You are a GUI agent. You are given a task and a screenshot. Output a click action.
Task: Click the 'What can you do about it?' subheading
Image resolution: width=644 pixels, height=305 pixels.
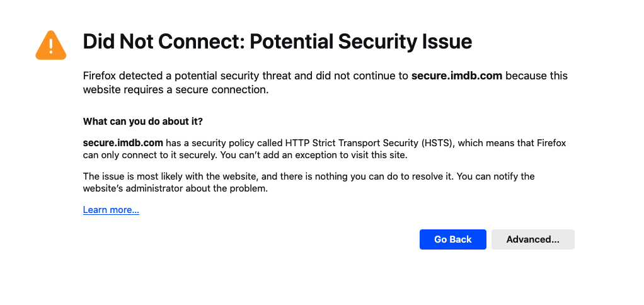coord(143,121)
